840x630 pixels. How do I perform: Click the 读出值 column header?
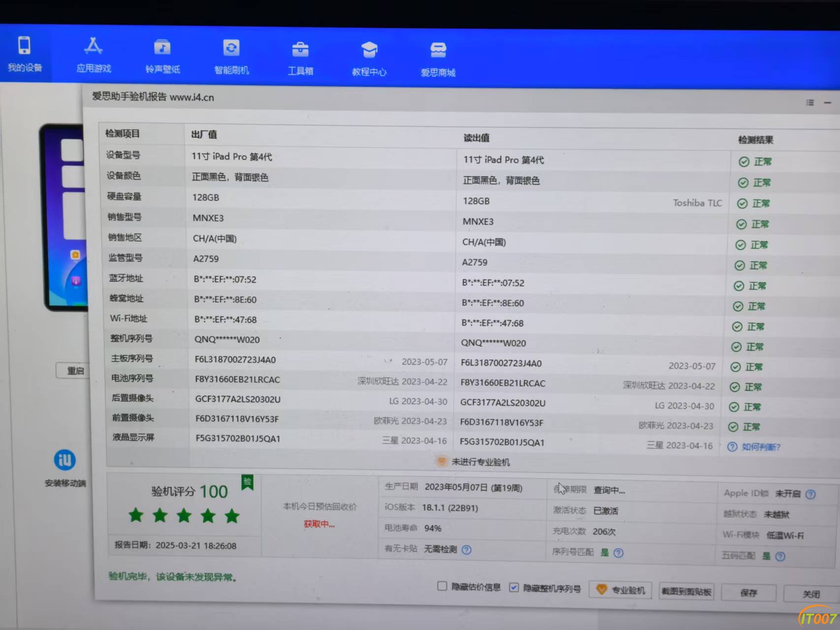tap(476, 137)
